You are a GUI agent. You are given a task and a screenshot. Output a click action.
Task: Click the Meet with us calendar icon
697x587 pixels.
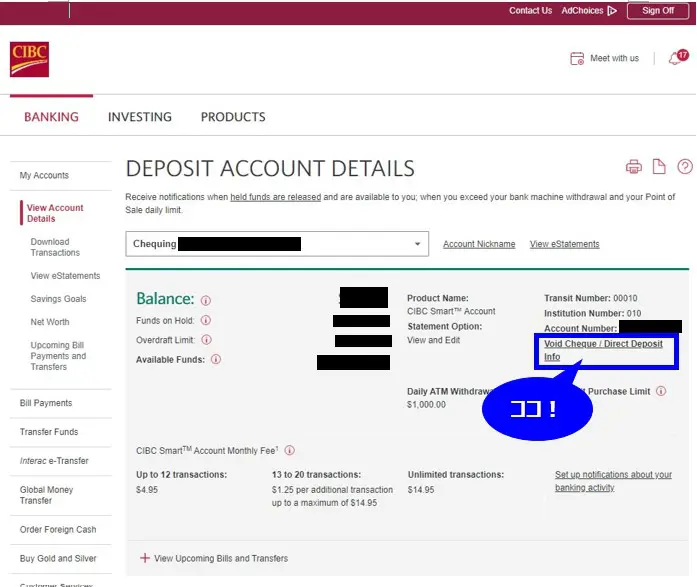pyautogui.click(x=577, y=58)
